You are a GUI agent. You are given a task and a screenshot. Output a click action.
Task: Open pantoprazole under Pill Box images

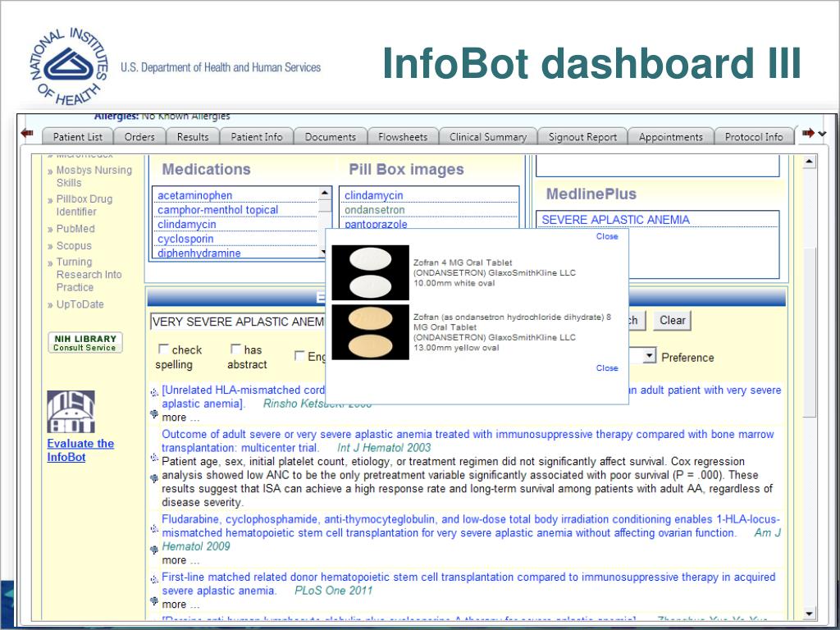[x=376, y=225]
